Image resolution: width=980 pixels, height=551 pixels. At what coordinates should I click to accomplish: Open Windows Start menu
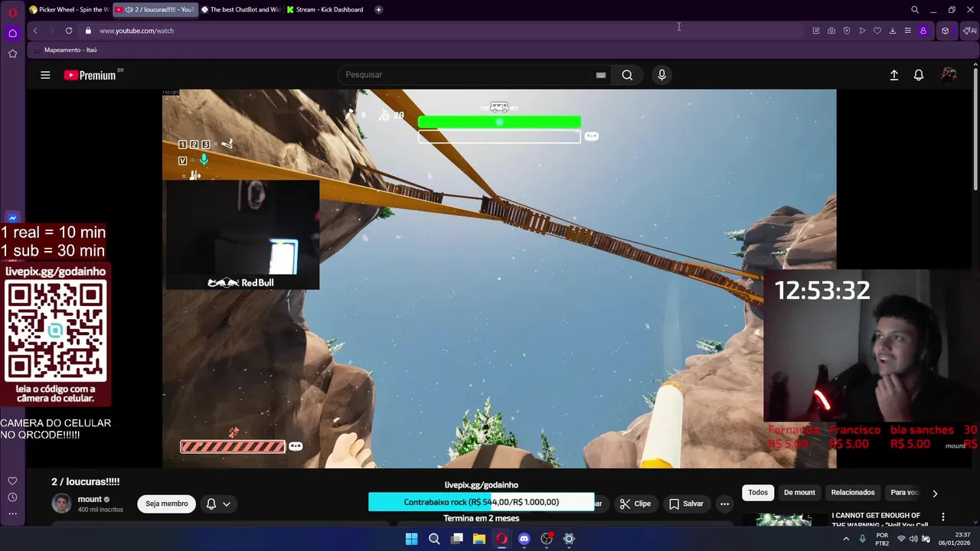(411, 539)
